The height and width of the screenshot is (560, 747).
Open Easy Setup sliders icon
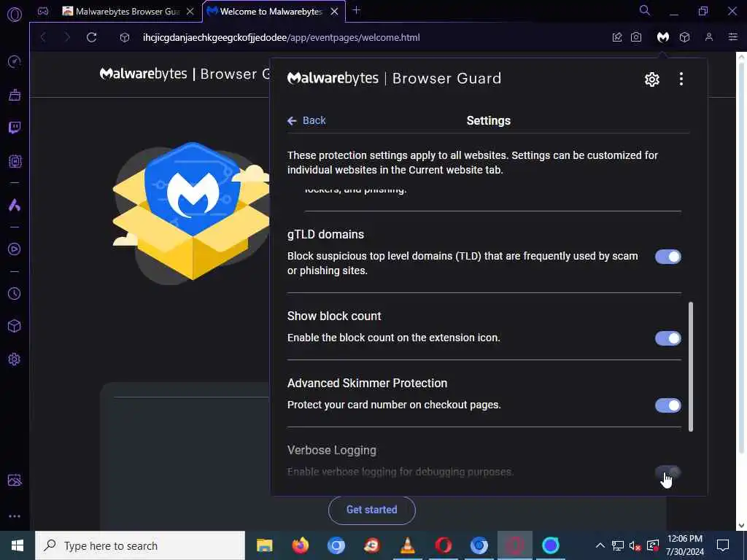pyautogui.click(x=733, y=37)
